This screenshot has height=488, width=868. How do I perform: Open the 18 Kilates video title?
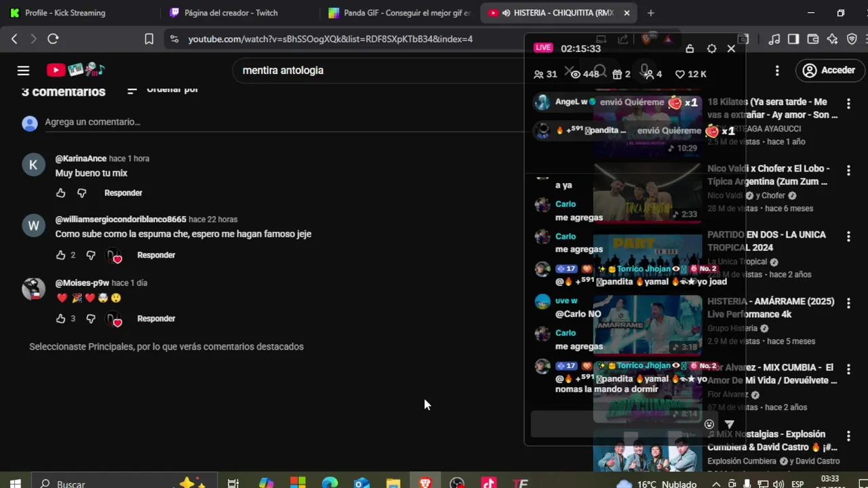772,108
